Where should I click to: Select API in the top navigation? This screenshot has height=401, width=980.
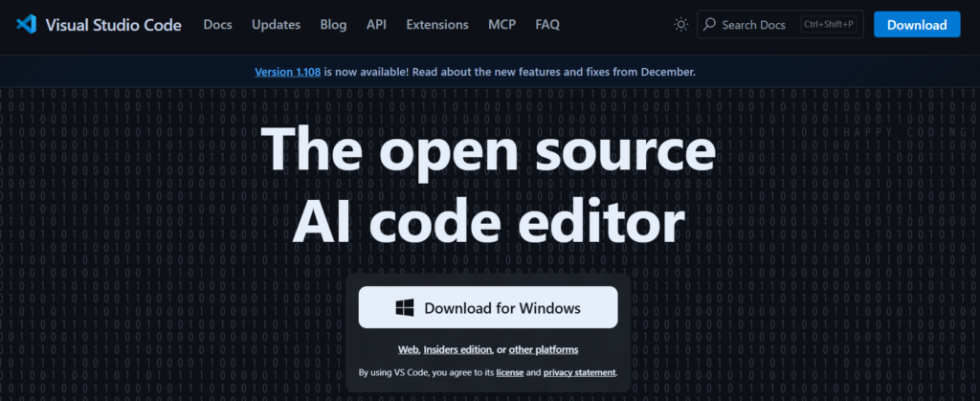376,25
